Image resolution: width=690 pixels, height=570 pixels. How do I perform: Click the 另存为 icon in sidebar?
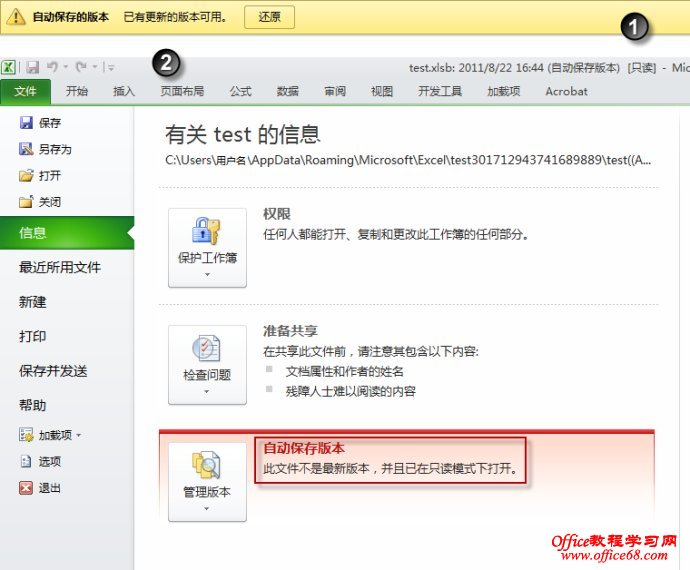[26, 149]
